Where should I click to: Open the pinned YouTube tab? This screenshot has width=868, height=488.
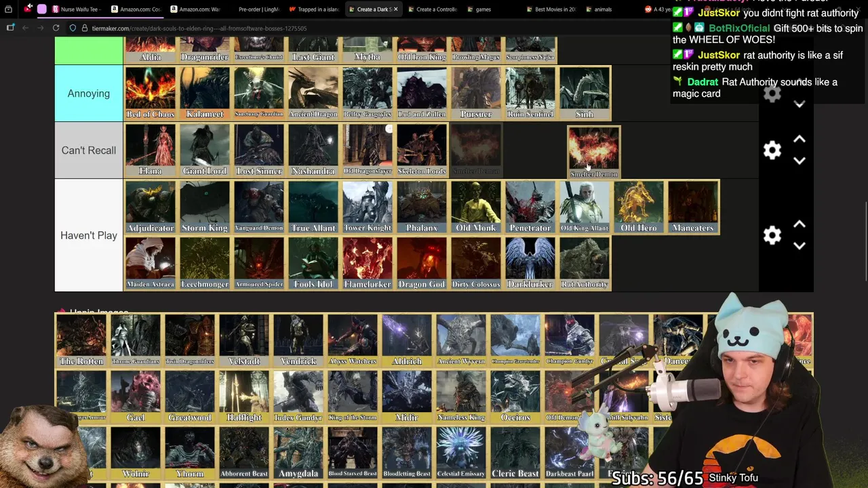[x=28, y=9]
